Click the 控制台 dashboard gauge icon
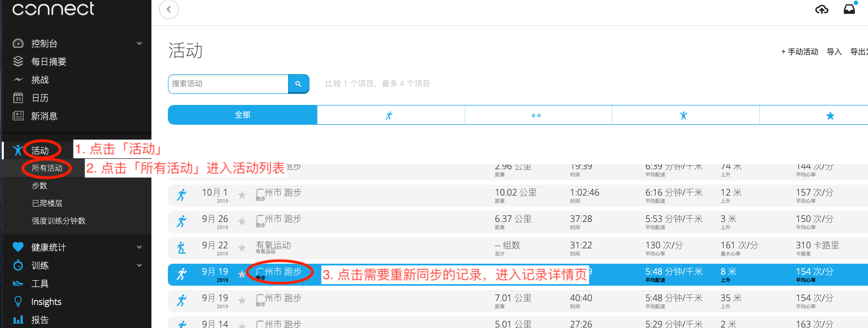This screenshot has width=868, height=328. (18, 43)
